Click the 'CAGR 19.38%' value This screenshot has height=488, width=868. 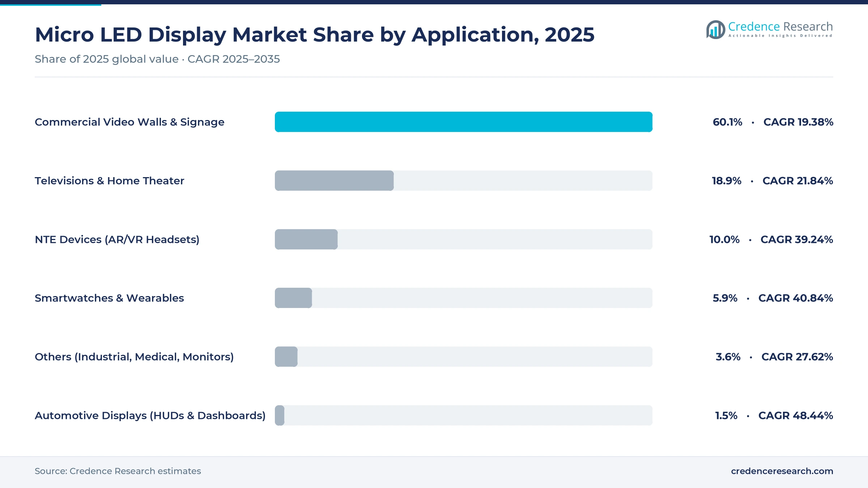(x=798, y=122)
